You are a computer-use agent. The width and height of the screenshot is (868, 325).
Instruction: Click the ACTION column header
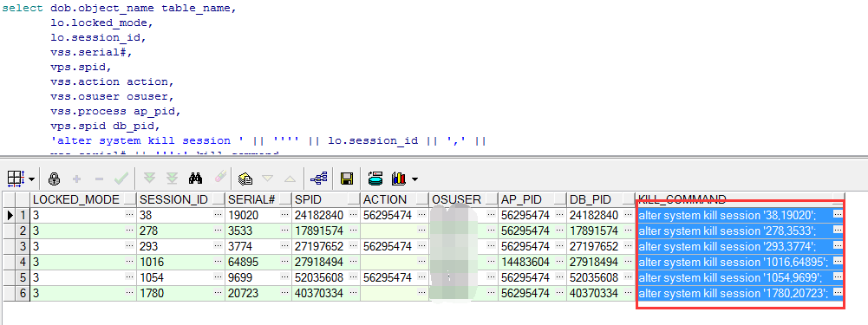[x=395, y=199]
